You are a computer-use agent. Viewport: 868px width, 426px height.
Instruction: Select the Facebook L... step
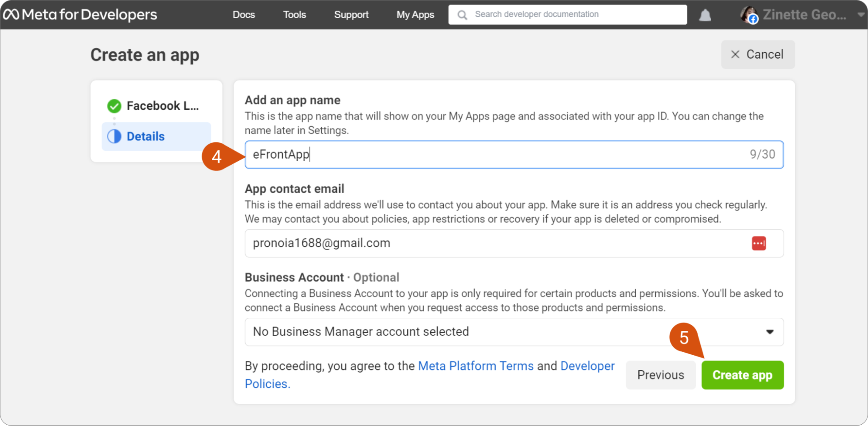pos(156,106)
